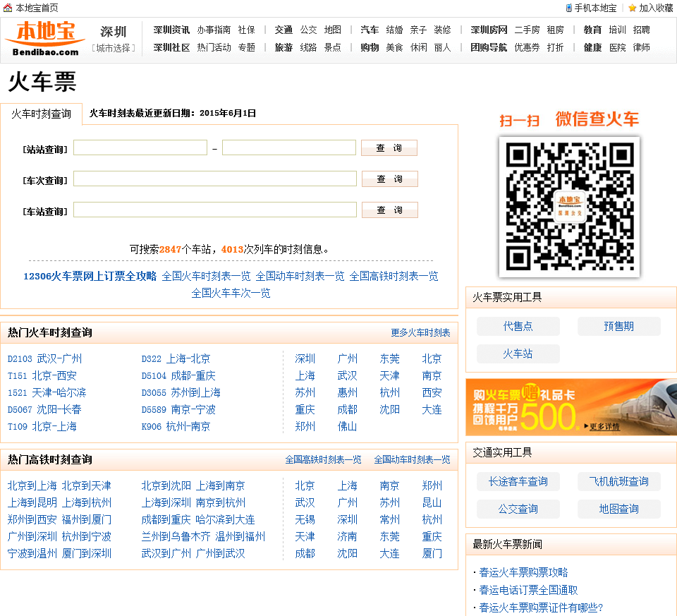This screenshot has width=677, height=616.
Task: Click 公交查询 button
Action: click(518, 509)
